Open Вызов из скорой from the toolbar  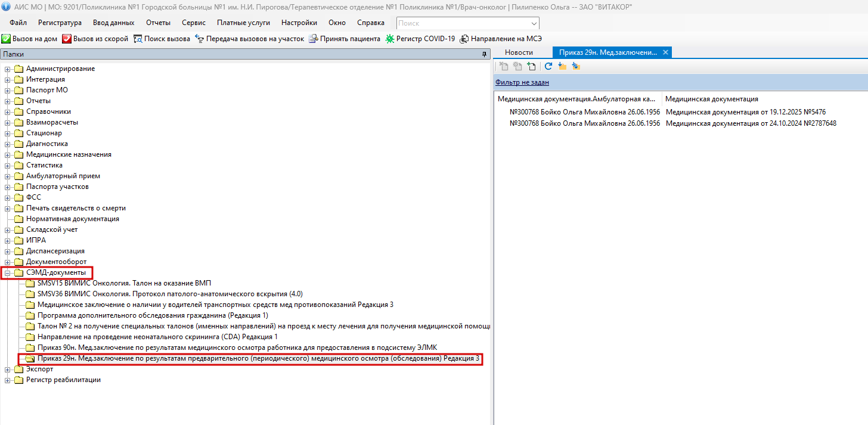click(95, 39)
